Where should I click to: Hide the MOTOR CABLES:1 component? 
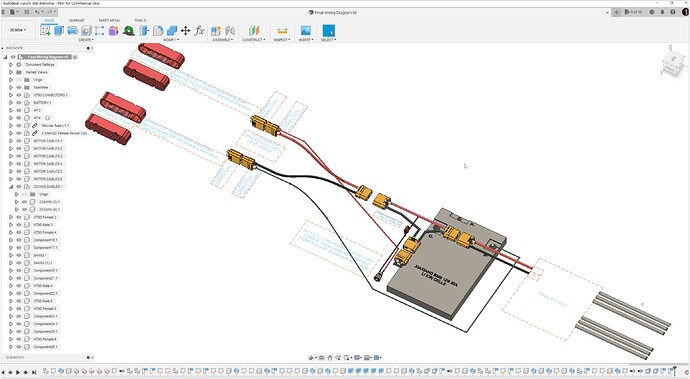19,141
